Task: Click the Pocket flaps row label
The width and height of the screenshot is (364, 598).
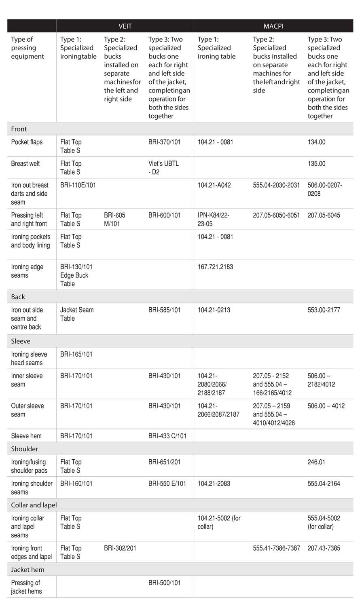Action: click(27, 142)
